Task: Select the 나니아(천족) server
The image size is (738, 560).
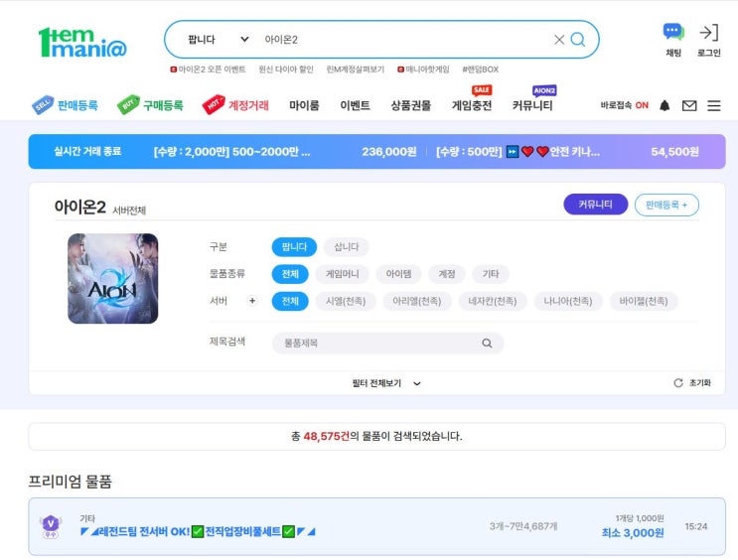Action: (568, 301)
